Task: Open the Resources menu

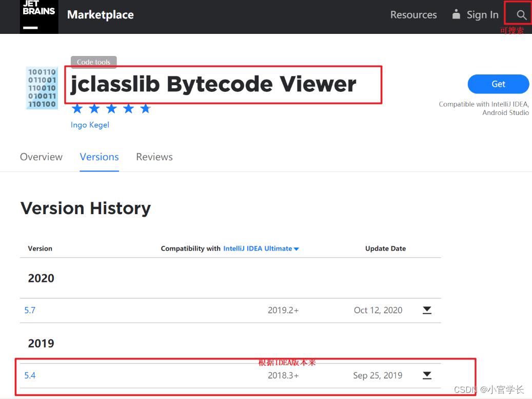Action: (x=413, y=15)
